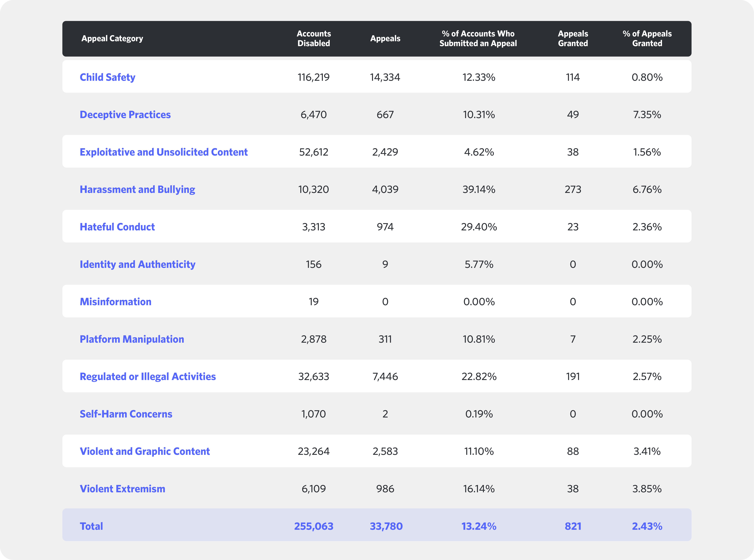The image size is (754, 560).
Task: Click the Violent Extremism link
Action: pyautogui.click(x=122, y=489)
